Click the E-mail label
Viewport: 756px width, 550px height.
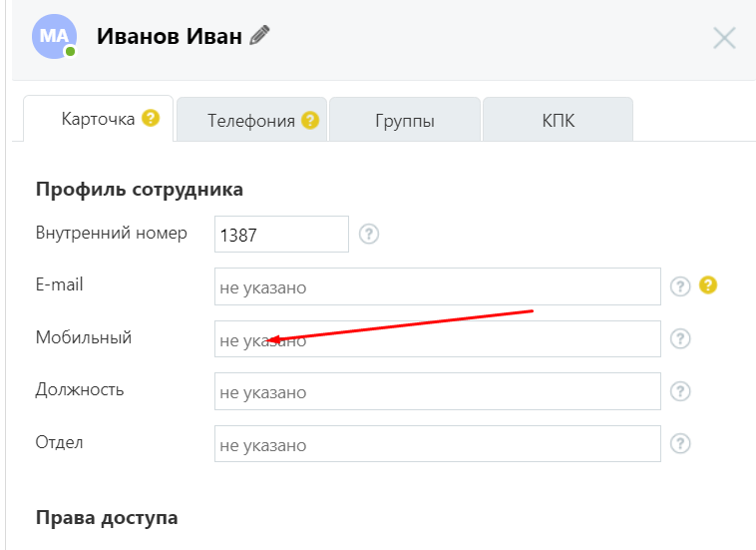tap(59, 284)
